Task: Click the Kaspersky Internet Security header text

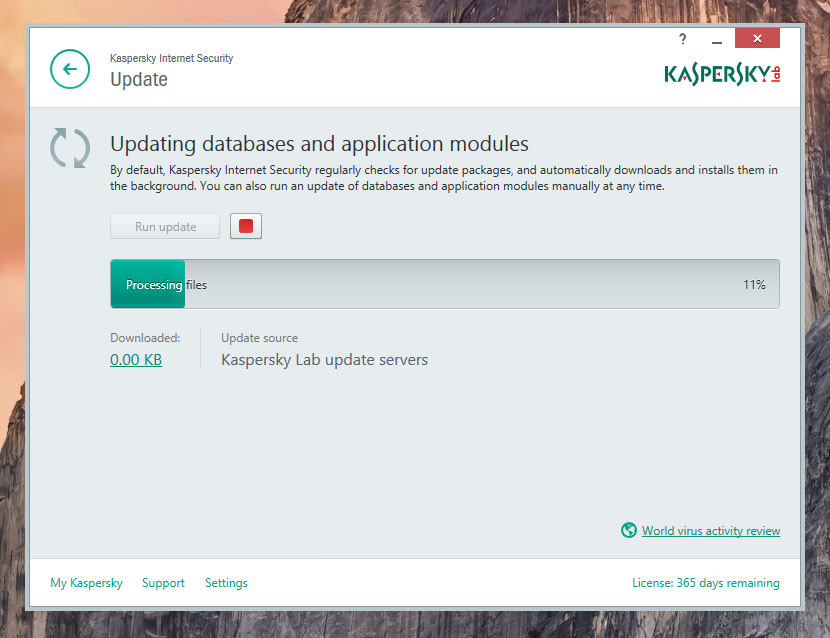Action: 172,58
